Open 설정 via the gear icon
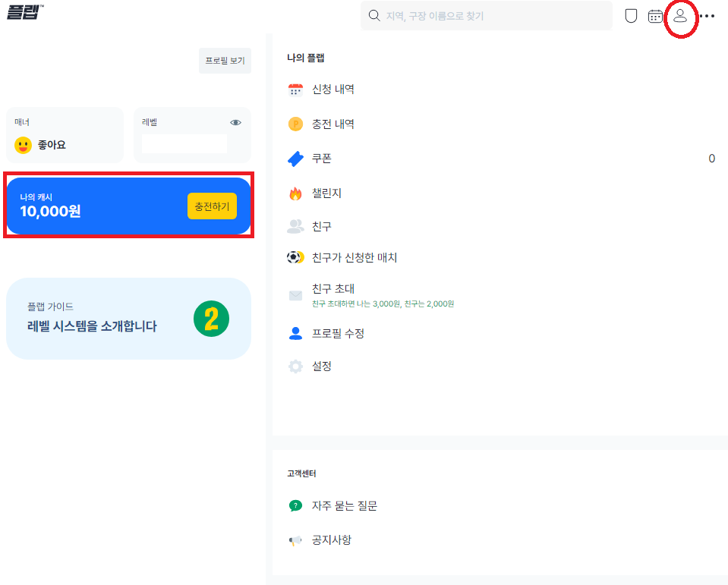 pos(295,366)
